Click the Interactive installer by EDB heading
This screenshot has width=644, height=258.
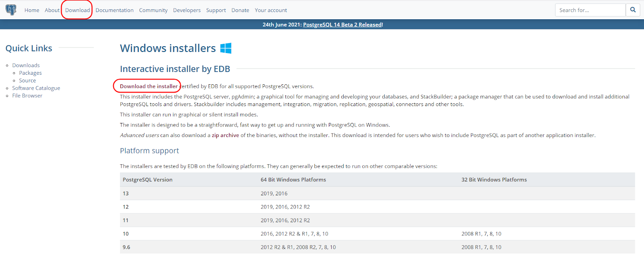[x=175, y=69]
